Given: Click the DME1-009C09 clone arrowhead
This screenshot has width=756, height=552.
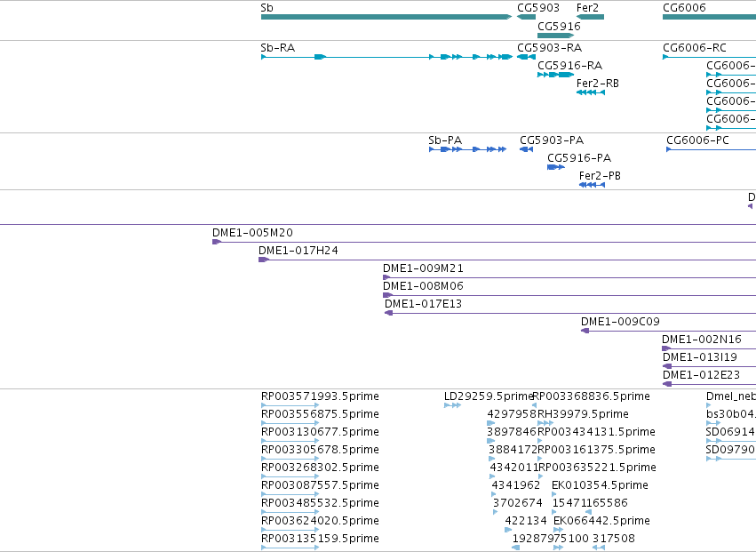Looking at the screenshot, I should pos(585,331).
